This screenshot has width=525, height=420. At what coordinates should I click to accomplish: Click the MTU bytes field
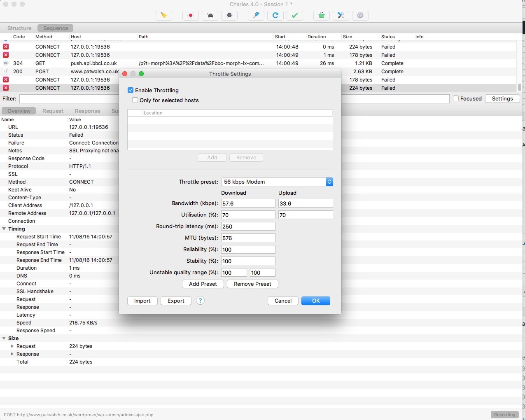248,238
